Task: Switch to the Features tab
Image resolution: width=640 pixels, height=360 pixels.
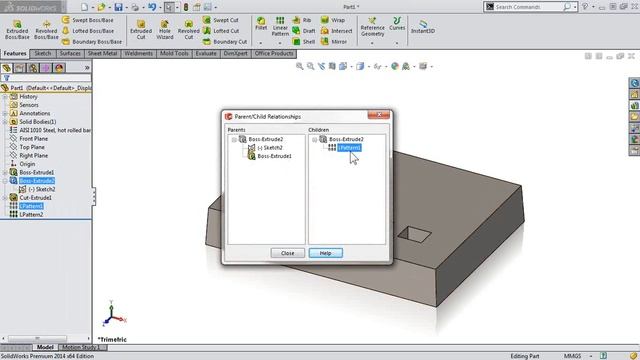Action: pyautogui.click(x=15, y=53)
